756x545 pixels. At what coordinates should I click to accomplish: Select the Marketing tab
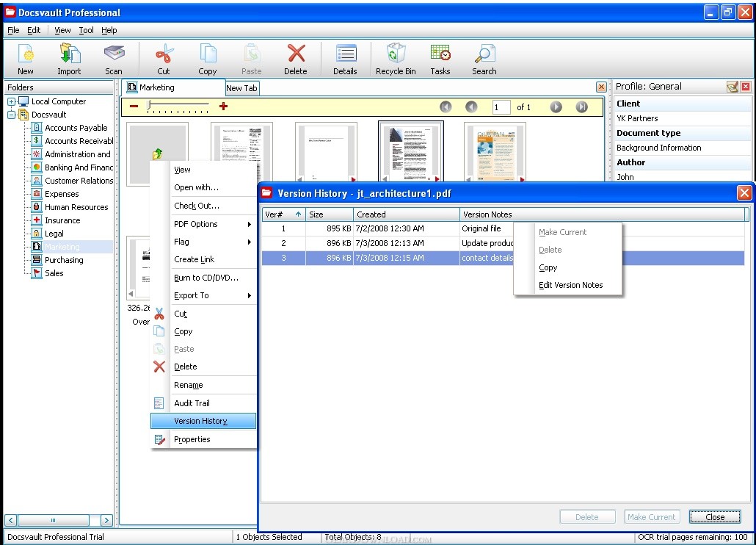pos(173,87)
